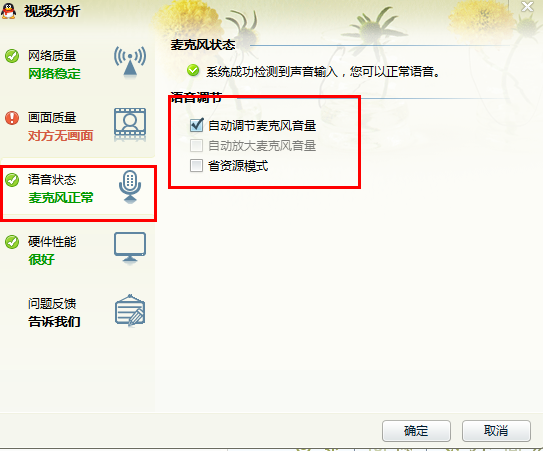Switch to 画面质量 section
The width and height of the screenshot is (543, 451).
click(x=78, y=126)
